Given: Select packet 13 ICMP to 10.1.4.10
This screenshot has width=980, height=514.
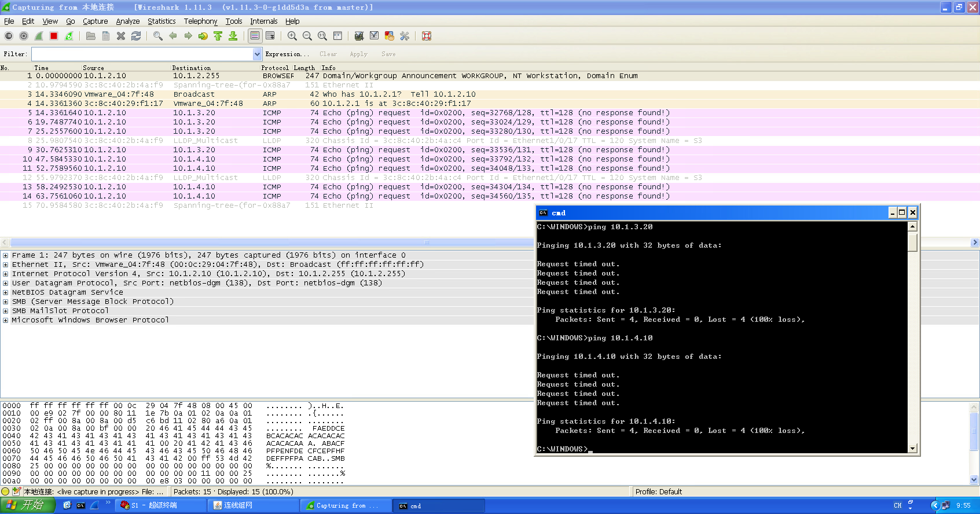Looking at the screenshot, I should click(490, 187).
